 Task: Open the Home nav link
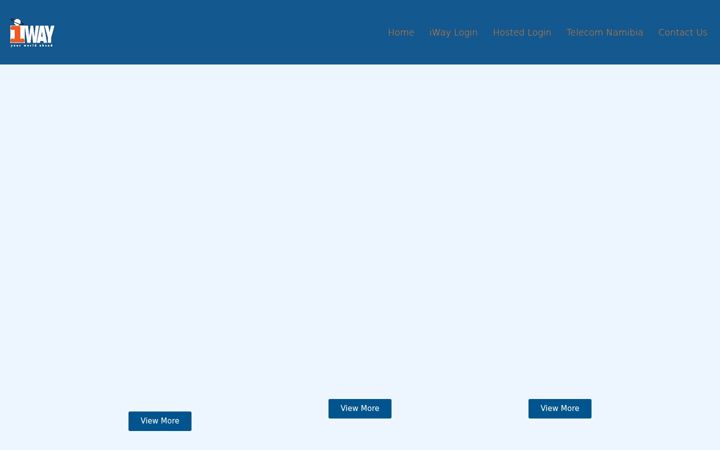pyautogui.click(x=401, y=33)
